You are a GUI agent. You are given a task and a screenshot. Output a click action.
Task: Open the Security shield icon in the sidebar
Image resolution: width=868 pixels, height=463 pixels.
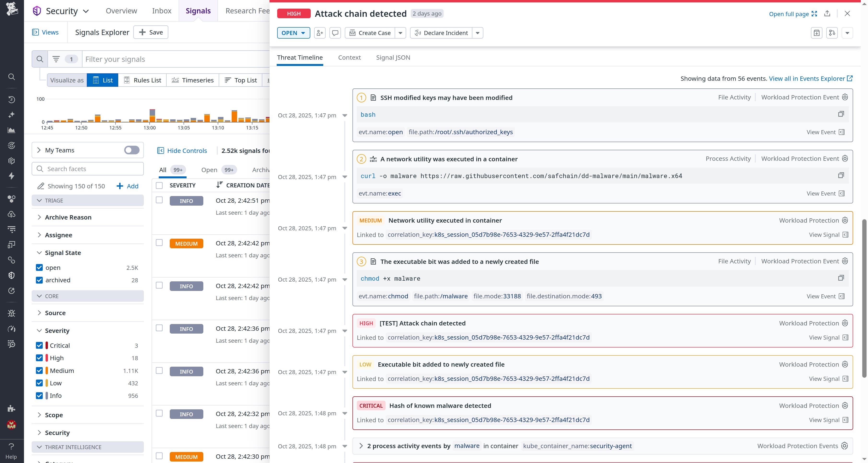[12, 275]
